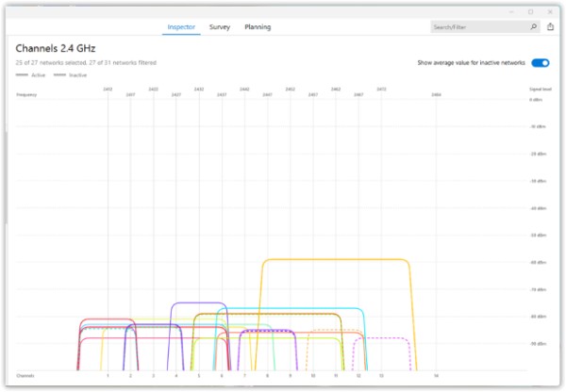This screenshot has height=392, width=566.
Task: Click the 2412 frequency label
Action: (x=108, y=90)
